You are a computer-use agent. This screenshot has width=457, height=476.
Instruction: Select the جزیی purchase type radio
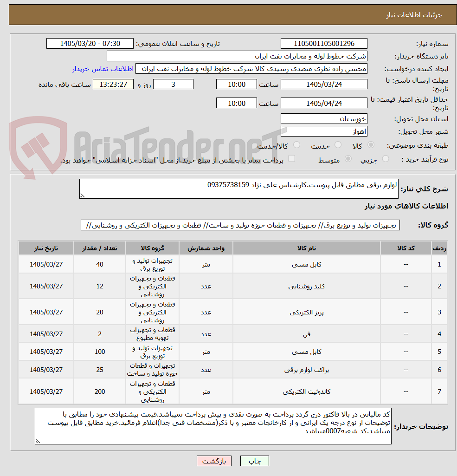(x=386, y=159)
